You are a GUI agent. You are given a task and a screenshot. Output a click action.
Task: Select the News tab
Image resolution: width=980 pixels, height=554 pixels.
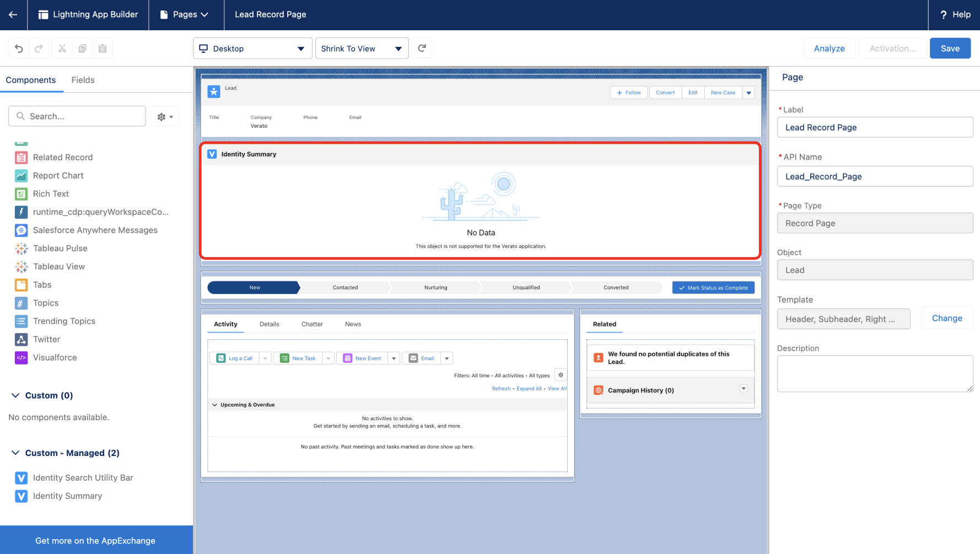353,324
